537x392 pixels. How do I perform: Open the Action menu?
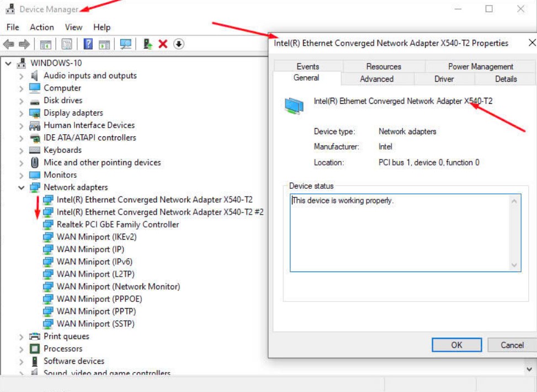tap(42, 27)
